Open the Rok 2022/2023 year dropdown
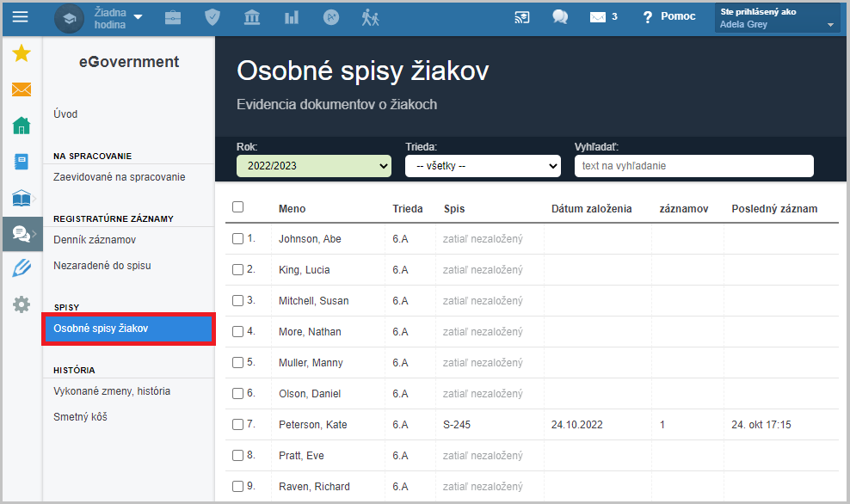Screen dimensions: 850x504 (314, 166)
